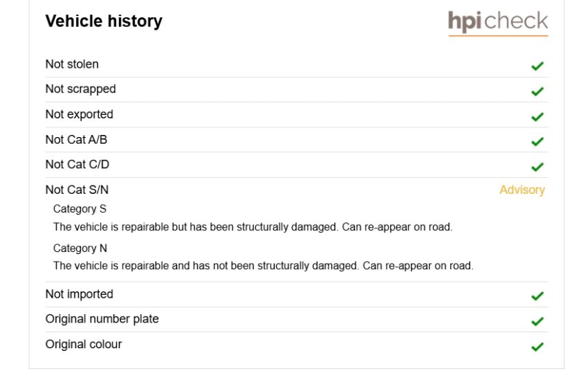
Task: Click the green checkmark beside Not exported
Action: coord(537,117)
